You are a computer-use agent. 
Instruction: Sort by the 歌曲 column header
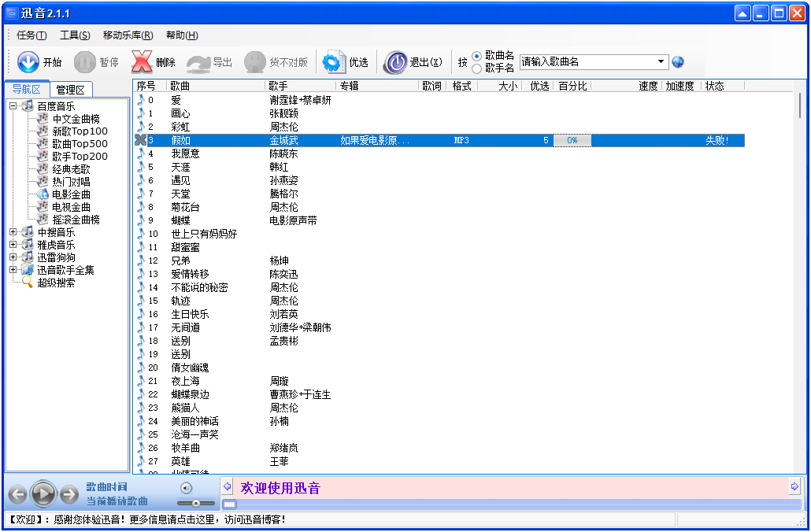point(215,86)
